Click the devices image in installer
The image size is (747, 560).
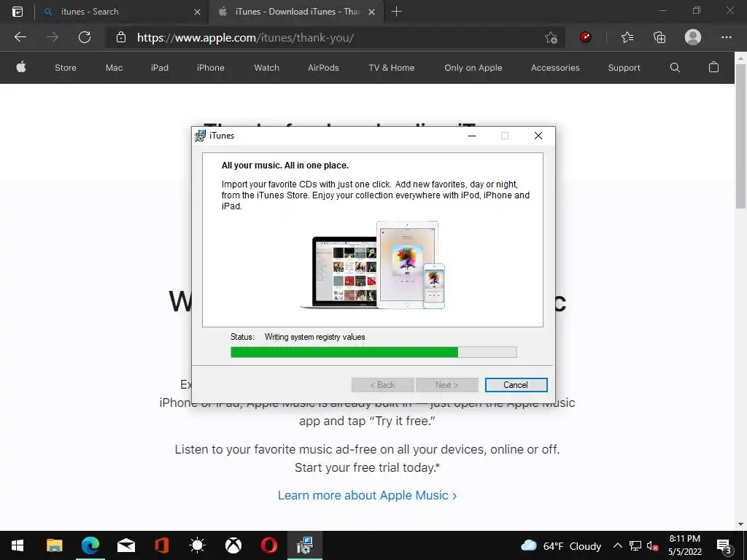[x=373, y=265]
